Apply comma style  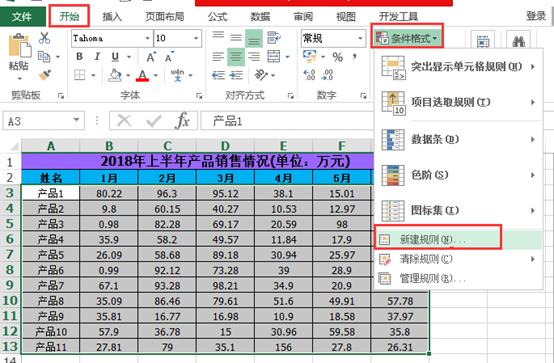354,57
